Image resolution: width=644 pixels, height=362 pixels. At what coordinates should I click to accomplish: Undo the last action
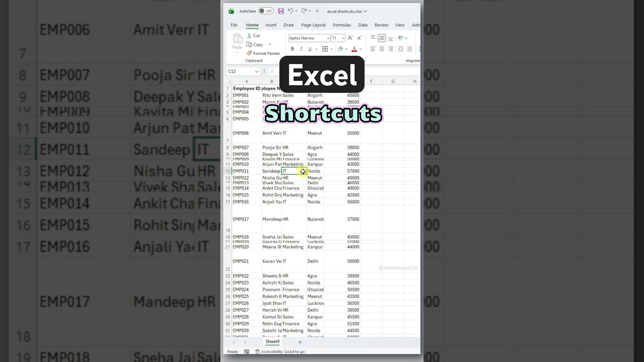290,11
